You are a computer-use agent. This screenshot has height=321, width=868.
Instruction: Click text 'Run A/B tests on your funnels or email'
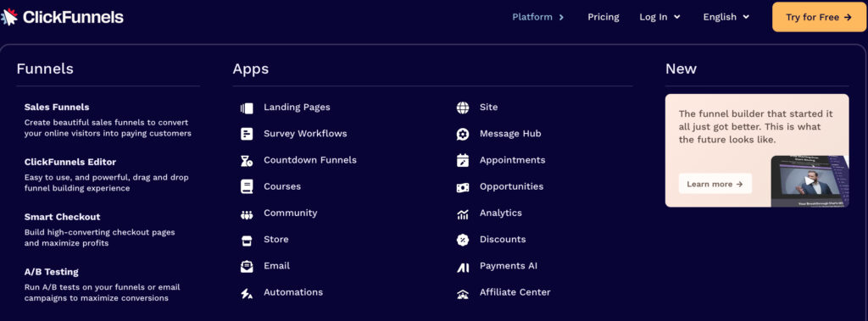coord(103,287)
